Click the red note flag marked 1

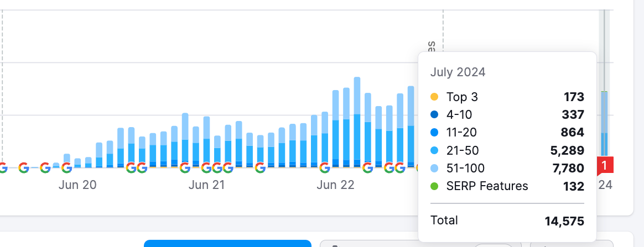[604, 165]
